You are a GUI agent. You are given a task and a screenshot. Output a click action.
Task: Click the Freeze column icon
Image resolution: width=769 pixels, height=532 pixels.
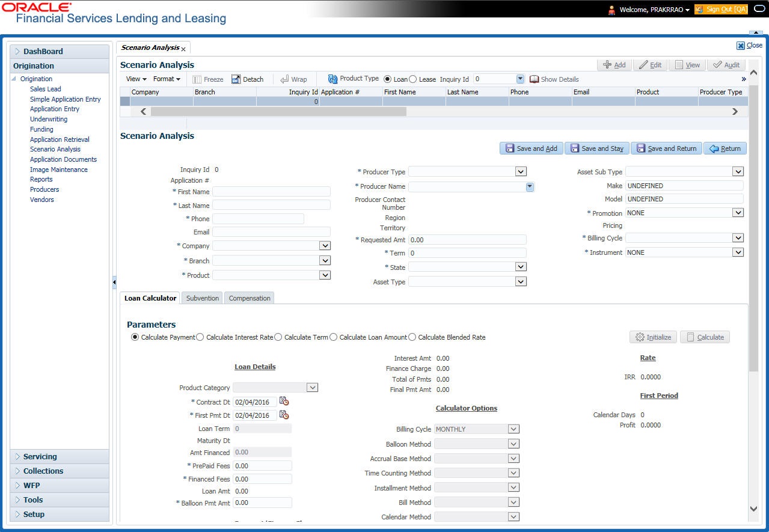pyautogui.click(x=197, y=79)
